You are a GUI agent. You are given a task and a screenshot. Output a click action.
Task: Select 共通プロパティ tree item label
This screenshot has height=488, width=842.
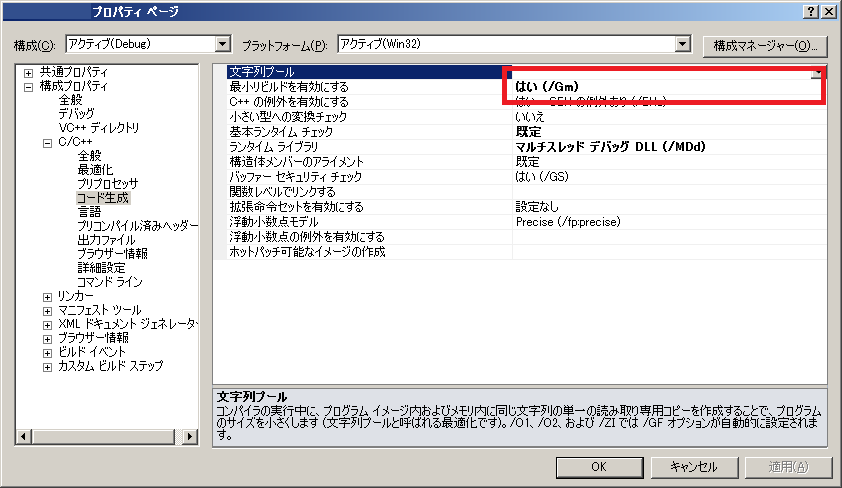click(74, 72)
